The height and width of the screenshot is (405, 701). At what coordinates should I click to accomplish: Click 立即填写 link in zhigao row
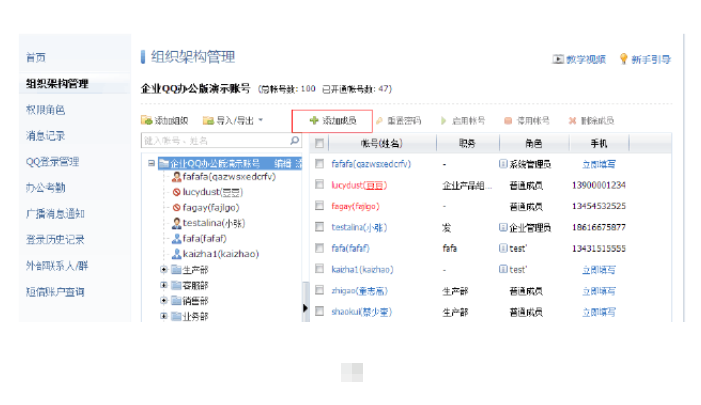(599, 291)
